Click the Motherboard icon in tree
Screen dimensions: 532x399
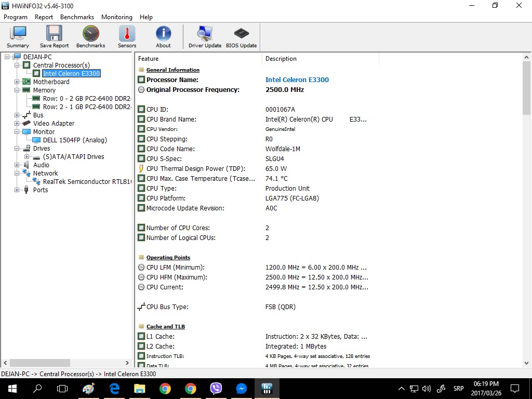[x=26, y=82]
